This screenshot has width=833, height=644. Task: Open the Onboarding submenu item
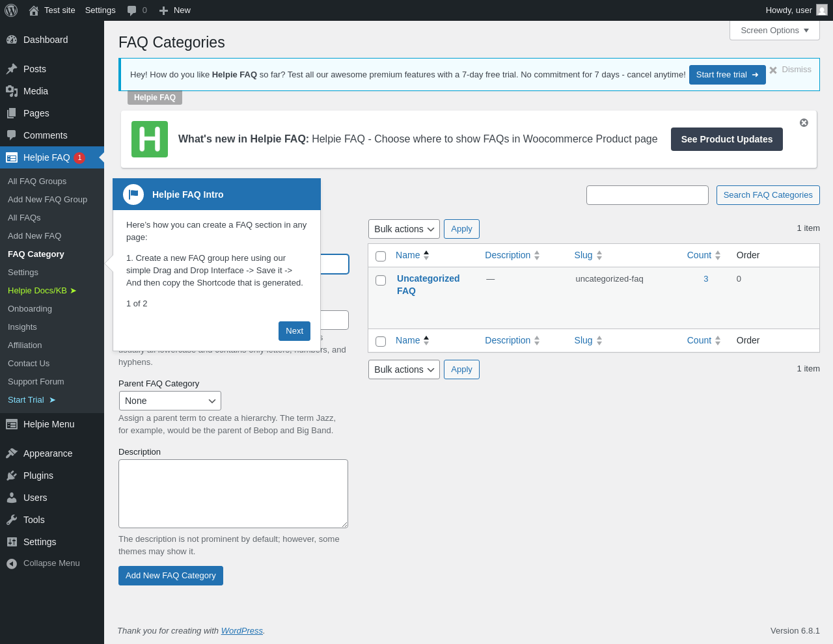point(30,309)
